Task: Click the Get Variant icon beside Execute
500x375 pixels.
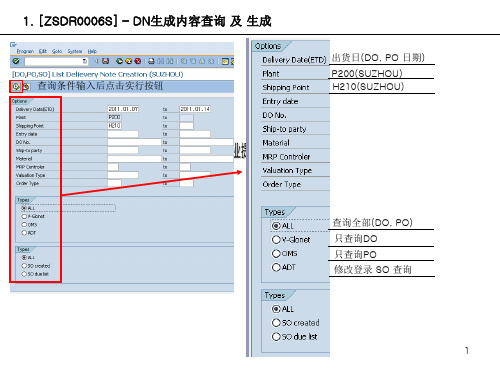Action: pyautogui.click(x=26, y=87)
